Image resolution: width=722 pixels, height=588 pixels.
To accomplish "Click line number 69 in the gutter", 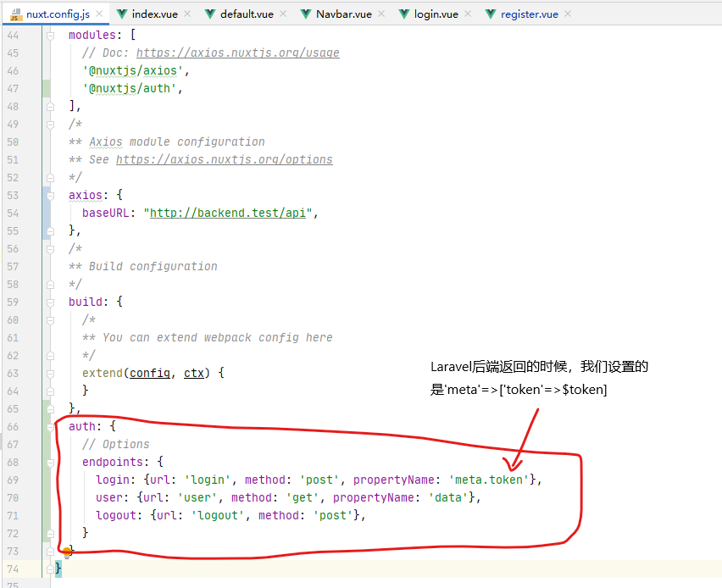I will coord(13,480).
